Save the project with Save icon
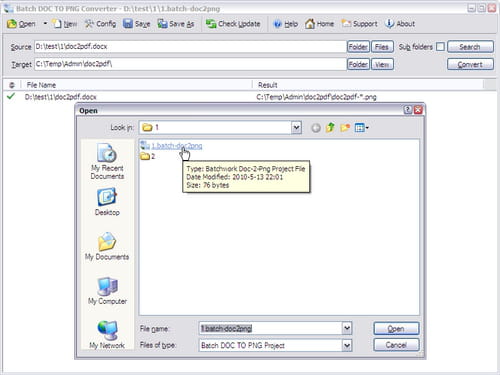 click(136, 24)
